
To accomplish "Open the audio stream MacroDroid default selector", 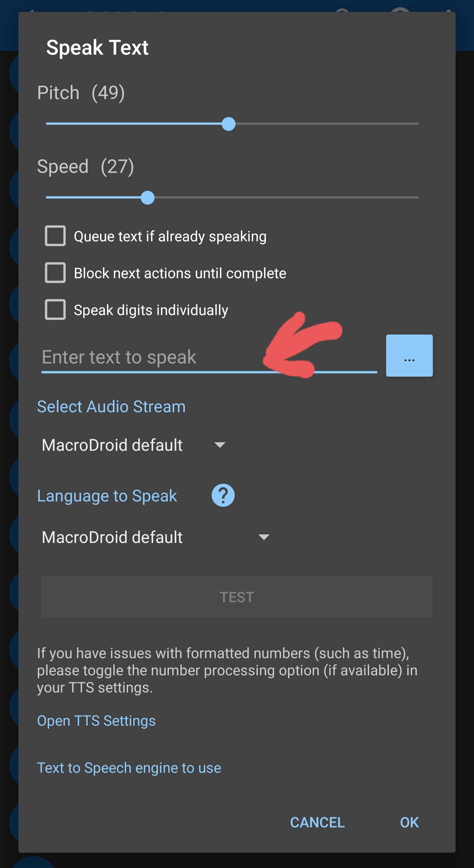I will coord(134,445).
